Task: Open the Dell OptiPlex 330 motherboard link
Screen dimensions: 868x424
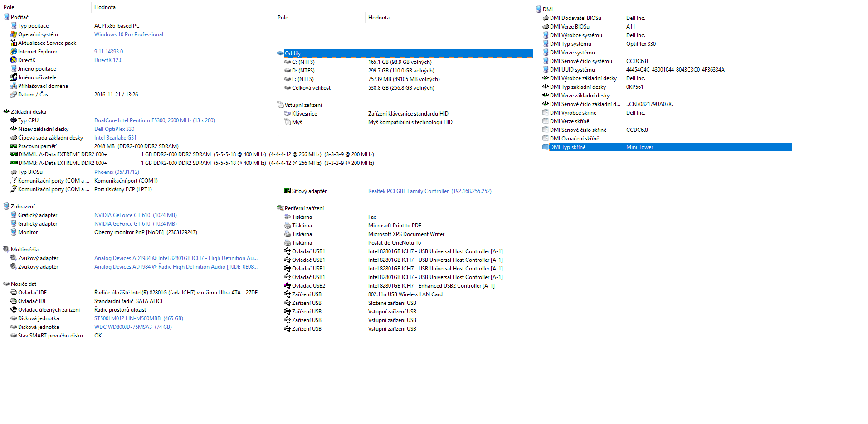Action: pos(114,129)
